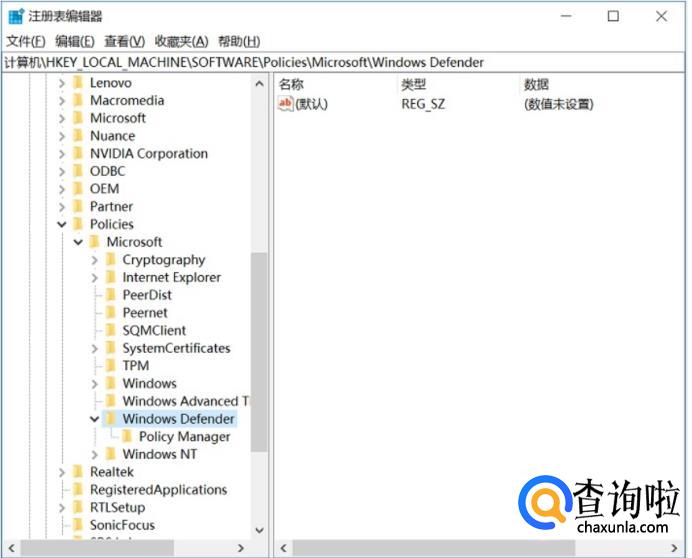Screen dimensions: 692x558
Task: Expand the Cryptography key
Action: [94, 260]
